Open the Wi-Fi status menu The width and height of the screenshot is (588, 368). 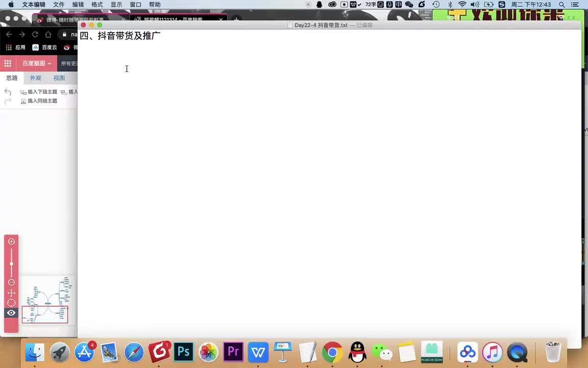click(462, 5)
